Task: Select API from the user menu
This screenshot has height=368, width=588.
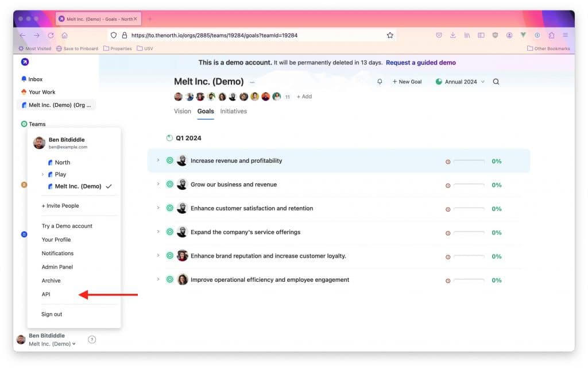Action: click(47, 294)
